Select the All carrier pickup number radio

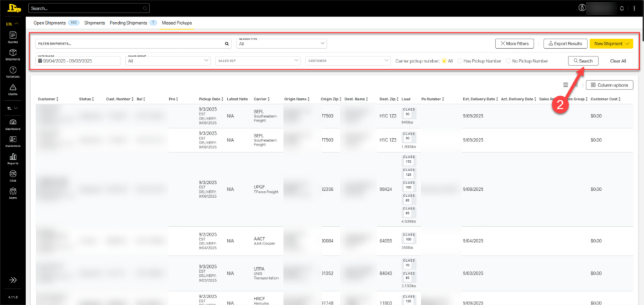click(444, 60)
